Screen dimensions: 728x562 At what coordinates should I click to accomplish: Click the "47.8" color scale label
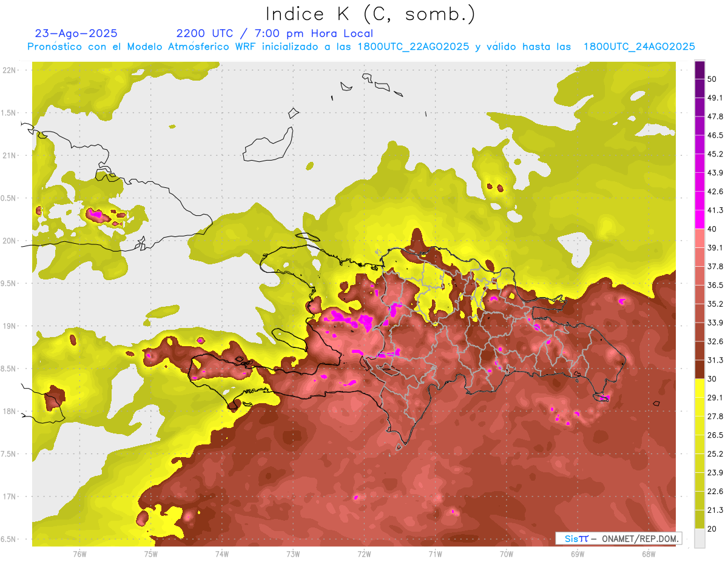click(715, 116)
